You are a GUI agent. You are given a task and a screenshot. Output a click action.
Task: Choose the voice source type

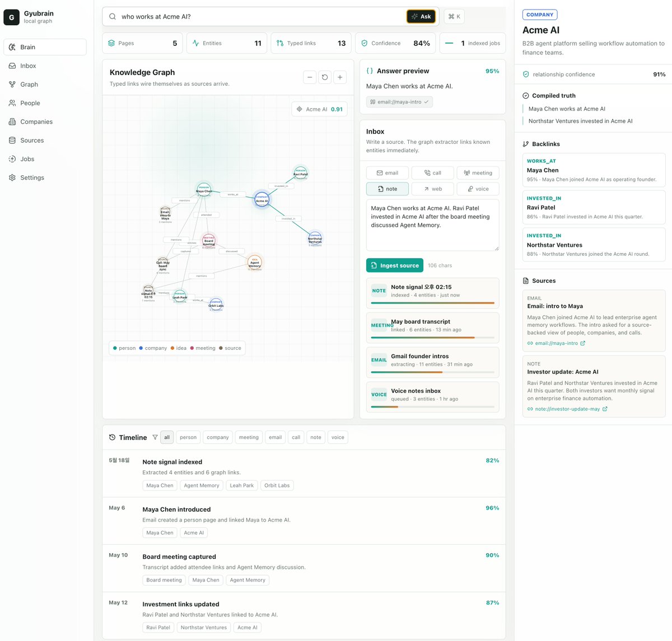478,189
